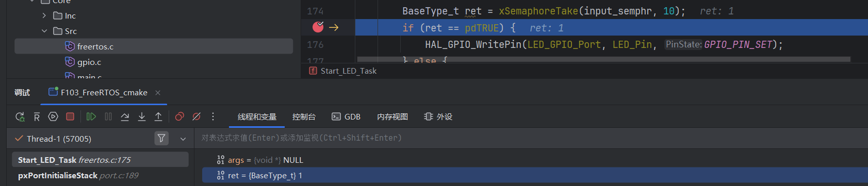Click the Step Out up-arrow icon
Viewport: 868px width, 186px height.
coord(158,117)
